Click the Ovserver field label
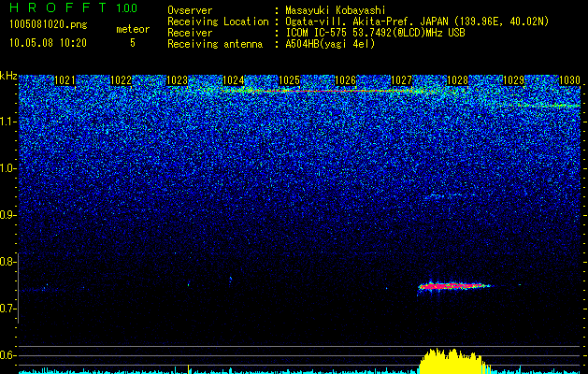The height and width of the screenshot is (374, 588). click(x=190, y=10)
